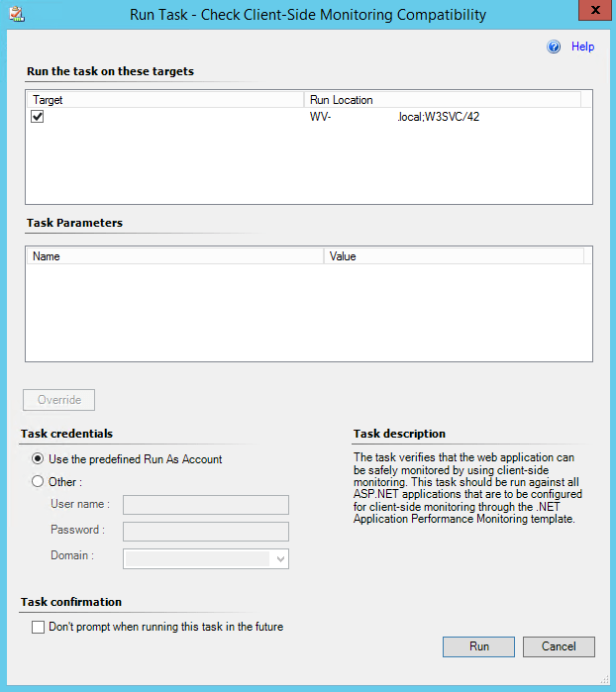Screen dimensions: 616x692
Task: Open the Help link text
Action: pyautogui.click(x=582, y=47)
